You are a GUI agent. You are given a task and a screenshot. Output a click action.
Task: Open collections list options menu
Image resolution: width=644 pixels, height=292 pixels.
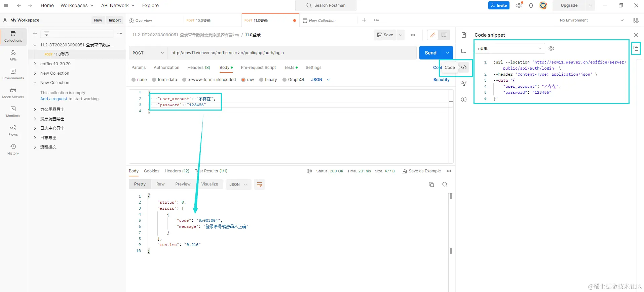(119, 34)
